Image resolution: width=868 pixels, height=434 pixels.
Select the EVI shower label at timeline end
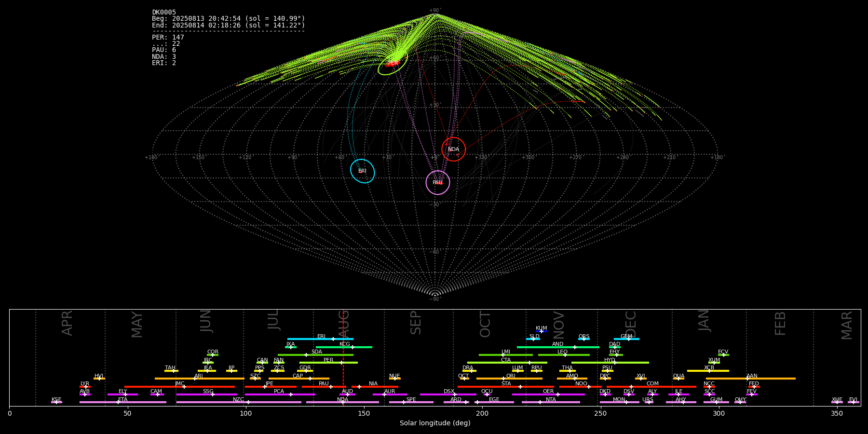coord(853,399)
